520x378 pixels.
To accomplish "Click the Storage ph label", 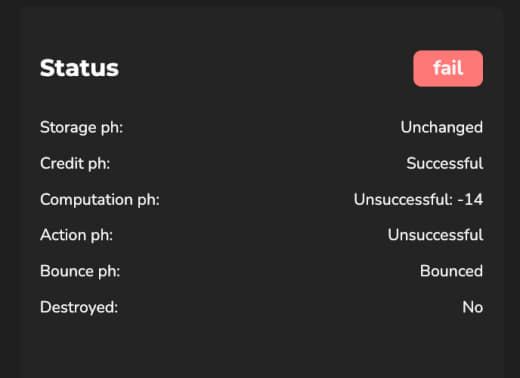I will (x=82, y=128).
